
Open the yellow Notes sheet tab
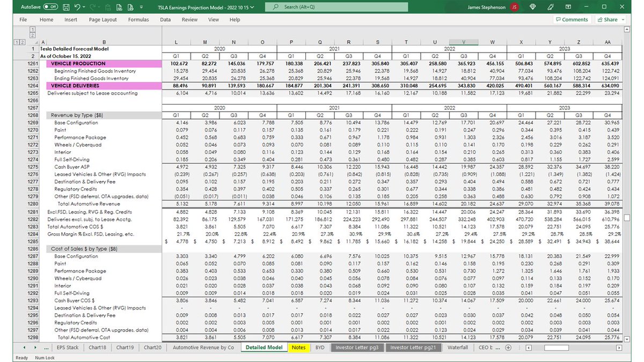298,348
